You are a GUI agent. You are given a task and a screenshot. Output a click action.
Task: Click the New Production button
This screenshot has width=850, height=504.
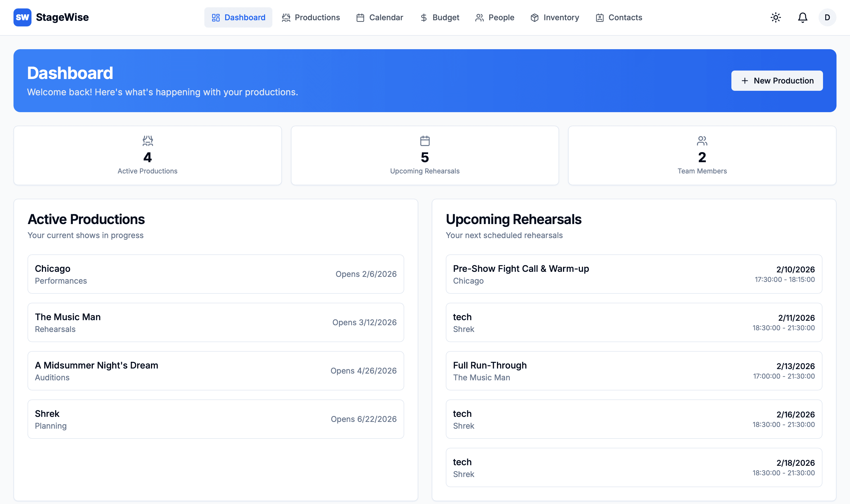(x=777, y=80)
